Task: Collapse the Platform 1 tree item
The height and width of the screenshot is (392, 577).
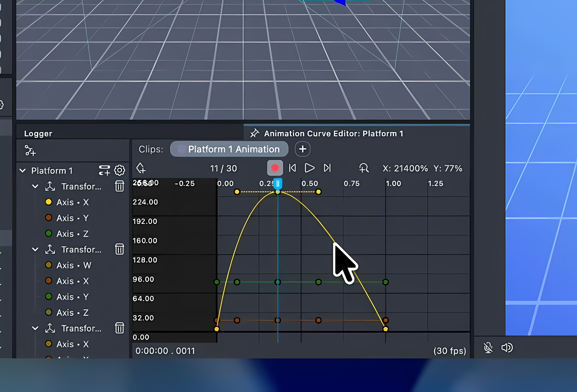Action: click(22, 171)
